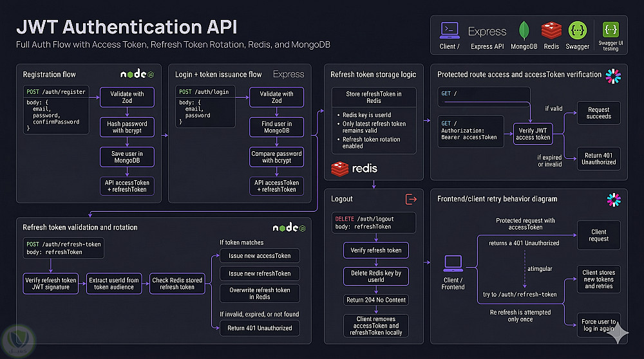
Task: Click the try to /auth/refresh-token label
Action: pyautogui.click(x=520, y=295)
